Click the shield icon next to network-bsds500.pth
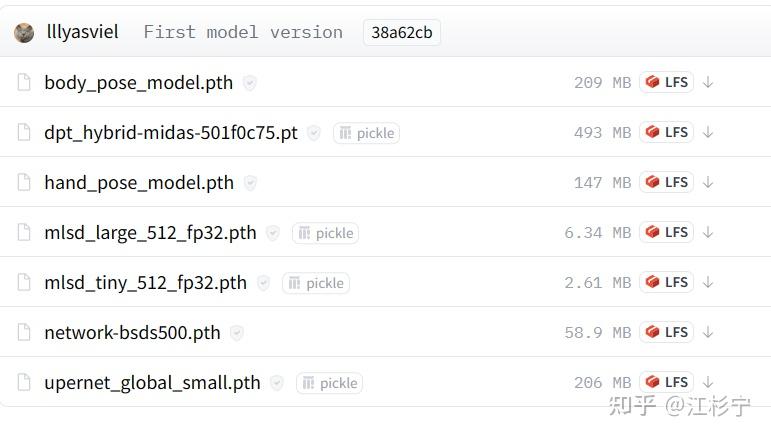771x437 pixels. [237, 333]
